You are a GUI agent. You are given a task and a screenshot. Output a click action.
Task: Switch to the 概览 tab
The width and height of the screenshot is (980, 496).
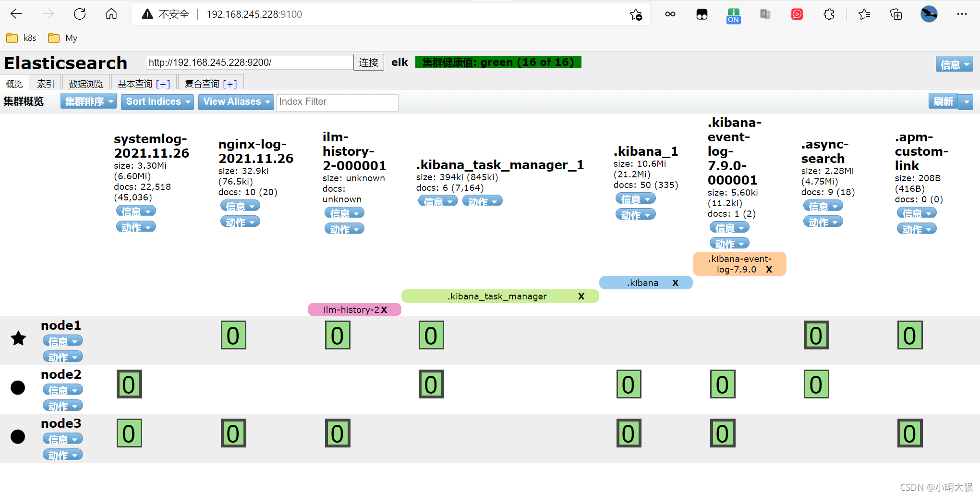(14, 84)
